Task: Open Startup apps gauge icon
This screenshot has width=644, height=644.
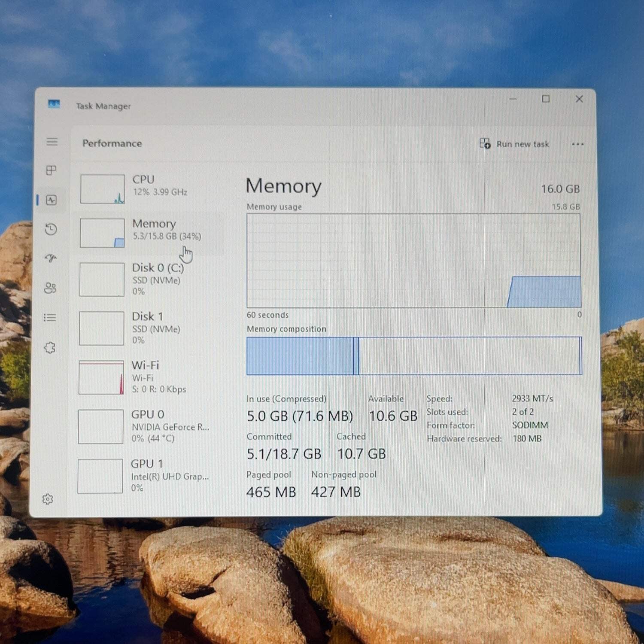Action: [51, 258]
